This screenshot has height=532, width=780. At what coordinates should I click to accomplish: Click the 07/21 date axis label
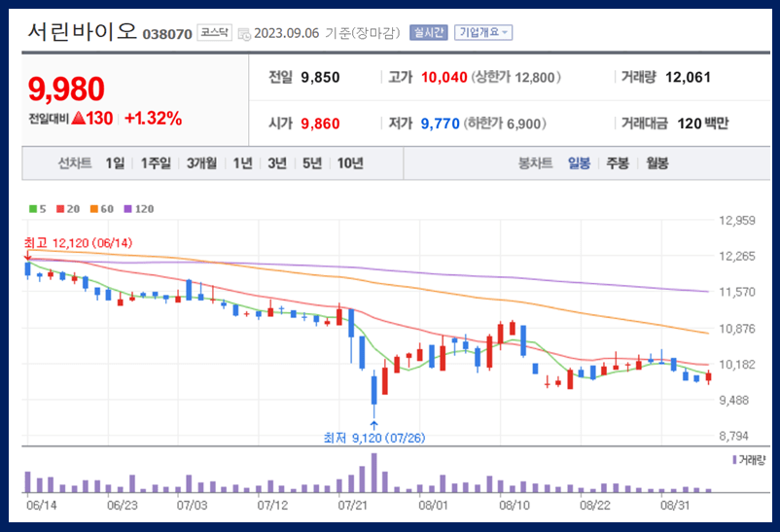pos(353,506)
